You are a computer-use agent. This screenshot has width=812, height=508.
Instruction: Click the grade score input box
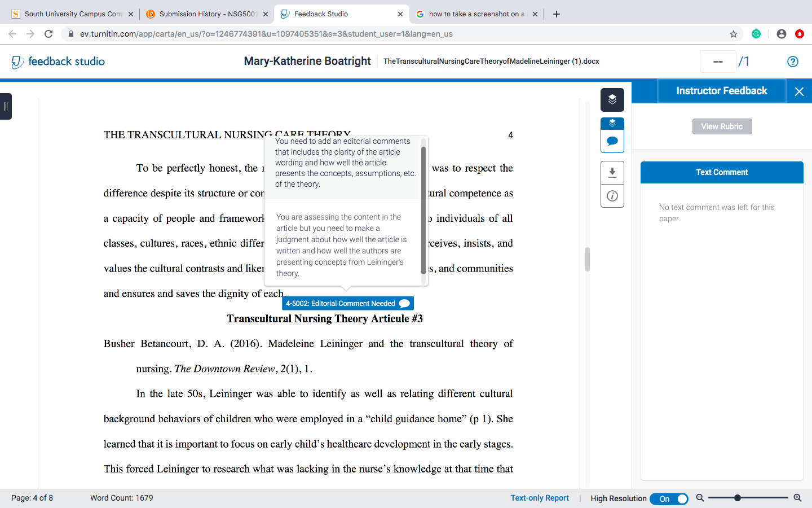tap(718, 62)
